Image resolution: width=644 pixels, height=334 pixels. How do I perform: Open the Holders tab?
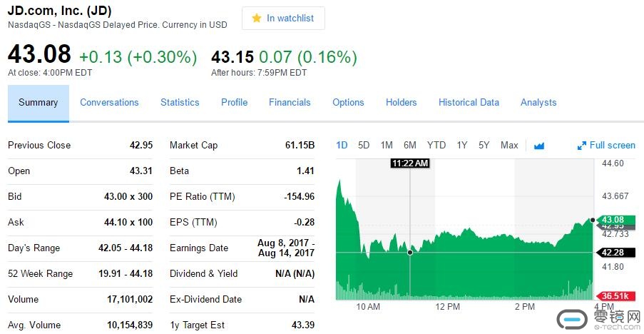(401, 103)
